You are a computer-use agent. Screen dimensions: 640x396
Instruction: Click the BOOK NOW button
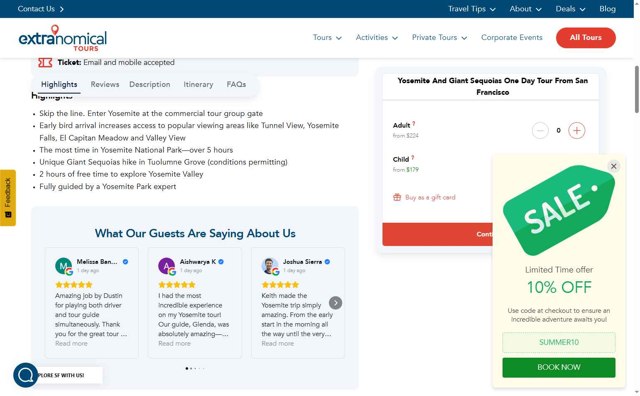coord(559,367)
